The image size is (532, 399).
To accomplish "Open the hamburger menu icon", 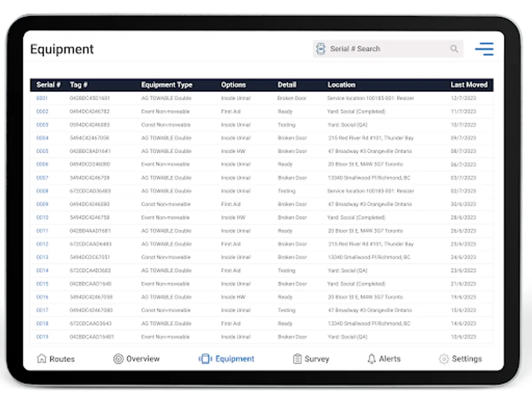I will pyautogui.click(x=484, y=49).
